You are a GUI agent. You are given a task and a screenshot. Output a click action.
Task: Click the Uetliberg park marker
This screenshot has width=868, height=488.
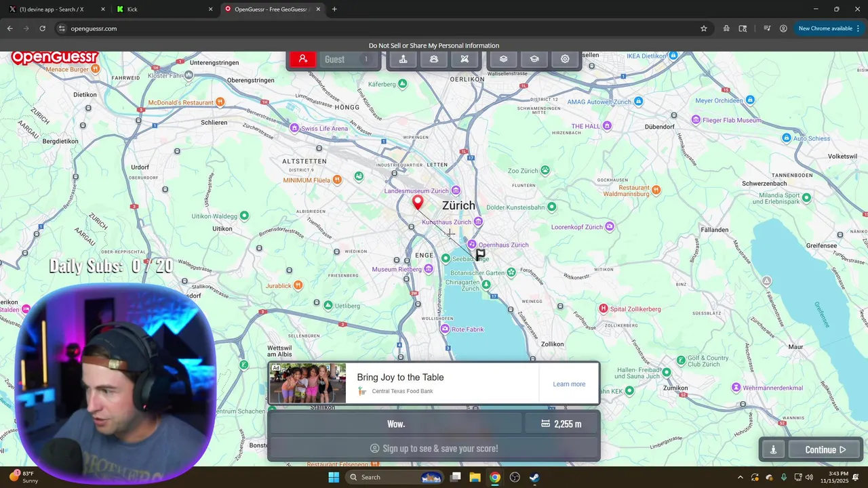[328, 306]
